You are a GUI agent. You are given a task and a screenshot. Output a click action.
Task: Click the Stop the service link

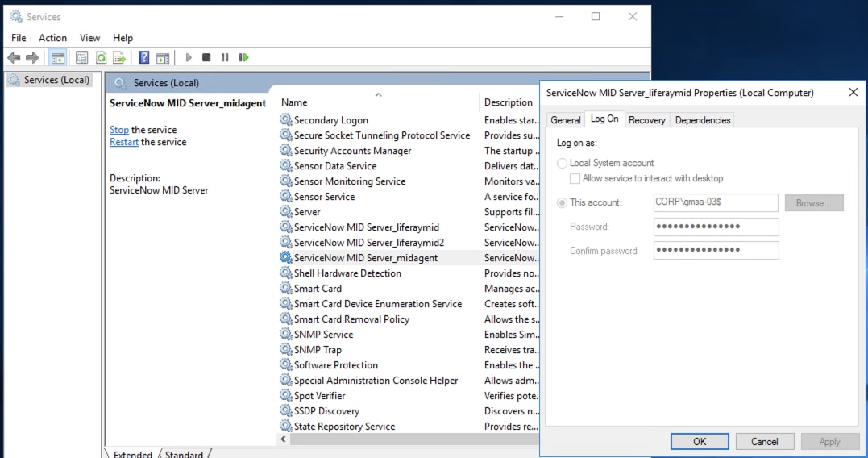click(119, 130)
